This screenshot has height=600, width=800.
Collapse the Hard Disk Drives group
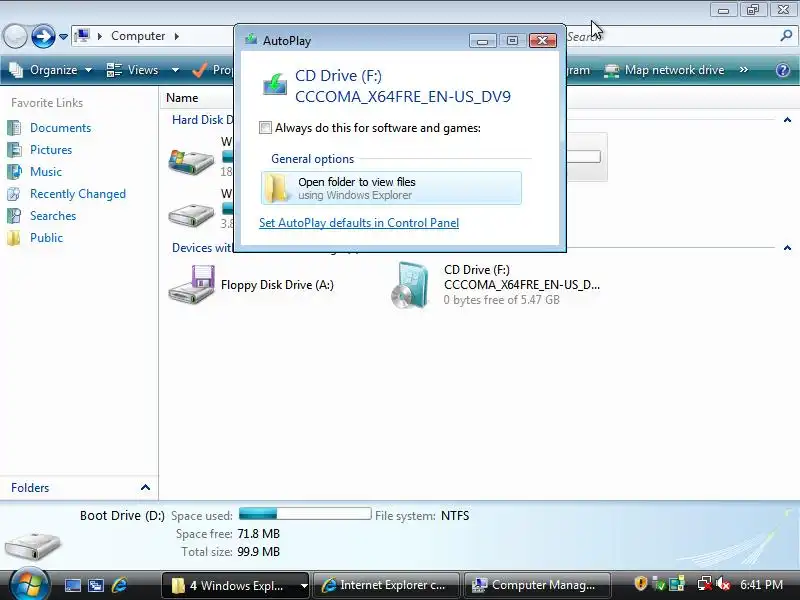(x=787, y=120)
